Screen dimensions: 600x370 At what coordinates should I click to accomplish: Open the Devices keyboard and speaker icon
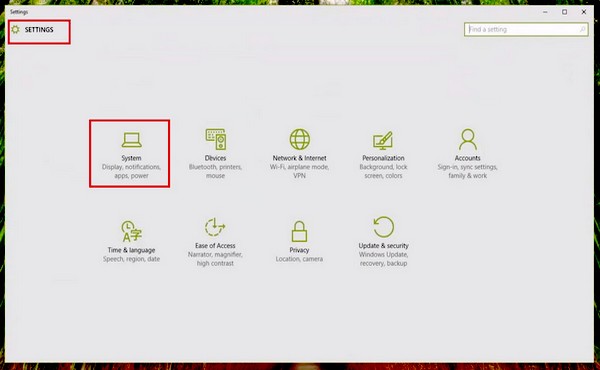tap(215, 139)
